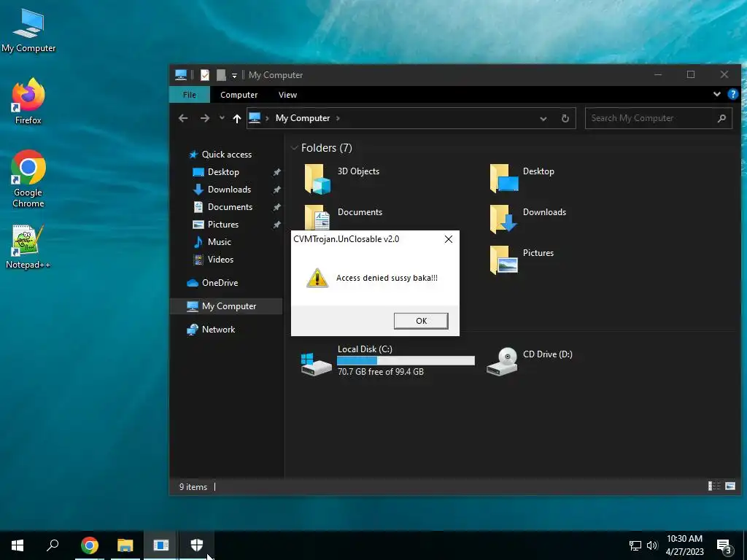Close the CVMTrojan.UnClosable dialog with X
This screenshot has height=560, width=747.
tap(449, 239)
